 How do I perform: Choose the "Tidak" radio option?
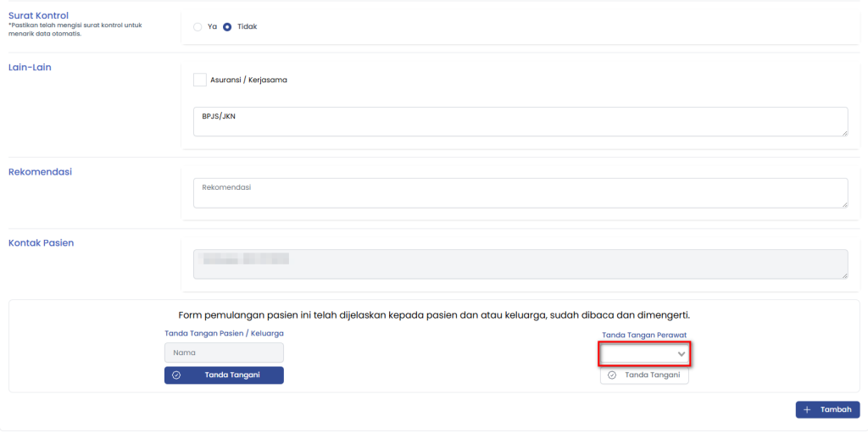227,26
